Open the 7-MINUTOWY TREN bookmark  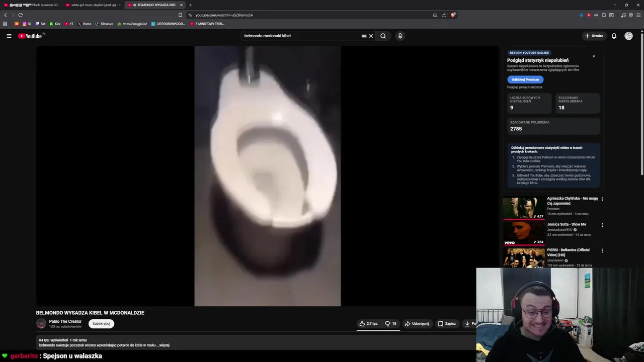pos(207,24)
